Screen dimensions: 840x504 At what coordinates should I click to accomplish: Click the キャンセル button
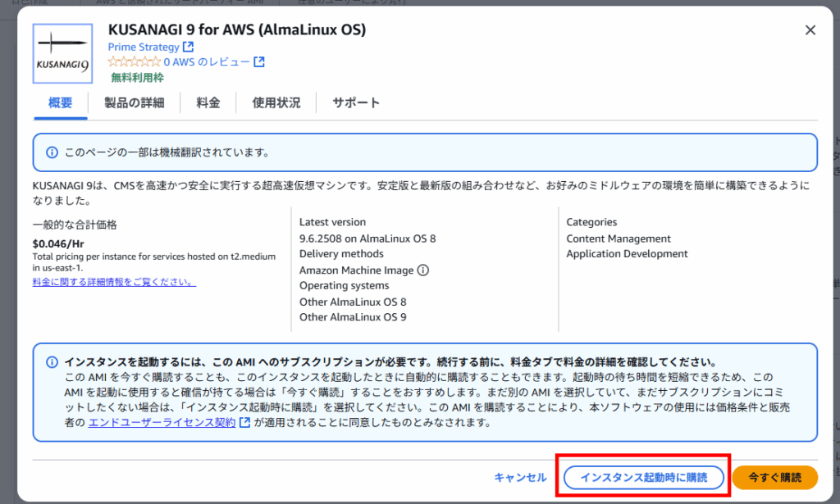click(520, 477)
